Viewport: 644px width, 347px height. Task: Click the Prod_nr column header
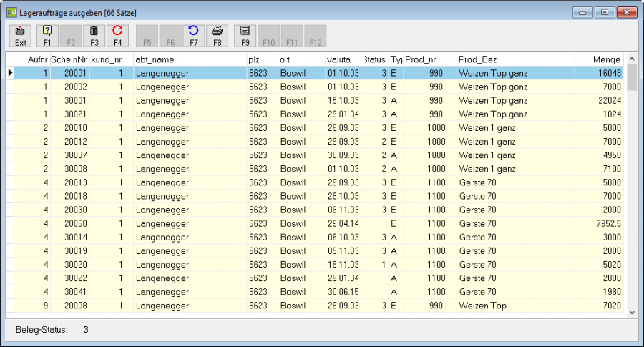pos(430,59)
